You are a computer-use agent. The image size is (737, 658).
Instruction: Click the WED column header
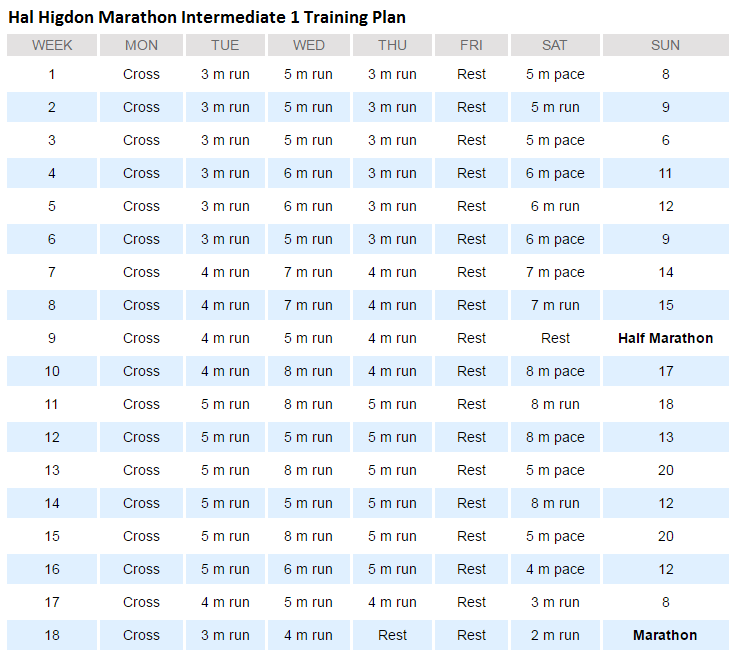(x=308, y=45)
